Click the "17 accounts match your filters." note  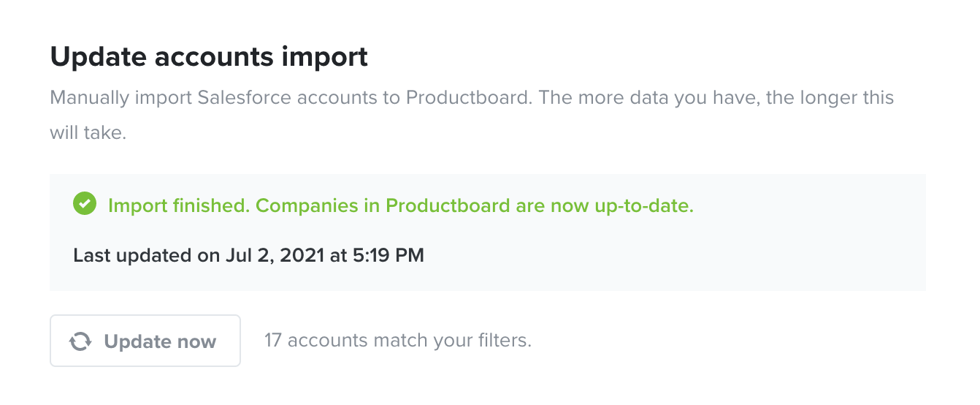[x=398, y=340]
